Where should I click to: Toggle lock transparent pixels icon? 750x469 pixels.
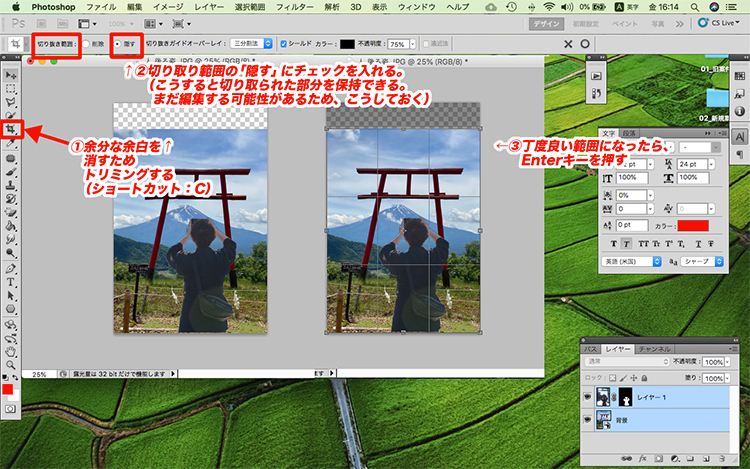[x=612, y=378]
